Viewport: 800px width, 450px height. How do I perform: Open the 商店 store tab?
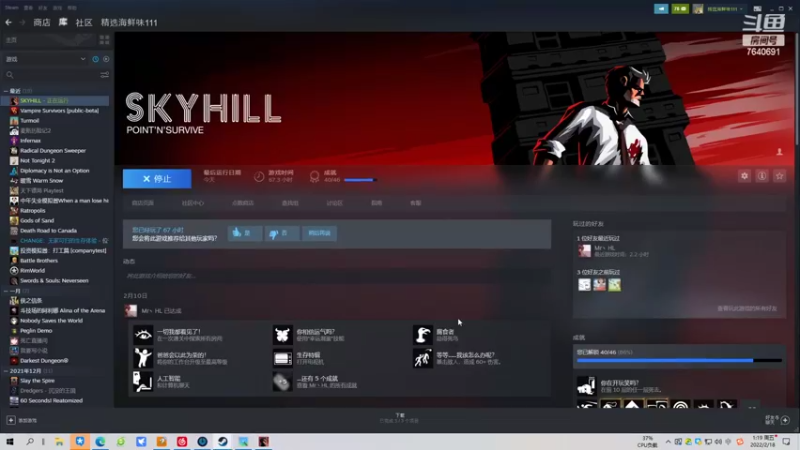(x=42, y=22)
